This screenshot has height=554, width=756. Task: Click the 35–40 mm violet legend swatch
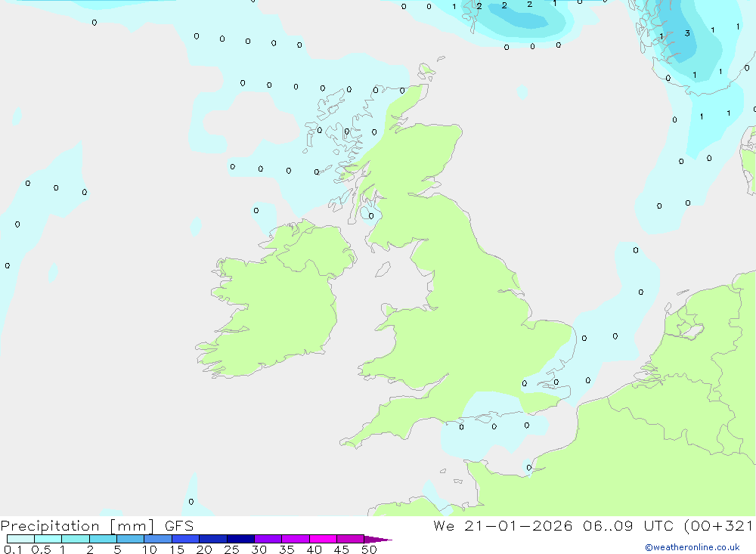point(296,539)
